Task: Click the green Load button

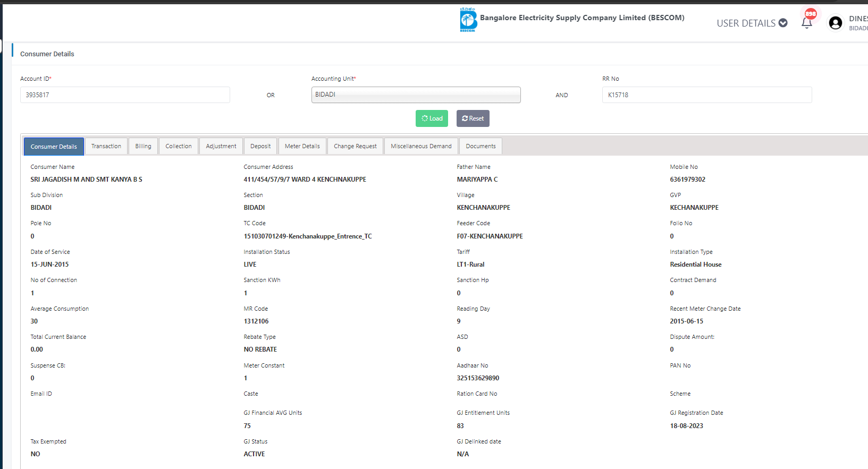Action: [x=432, y=118]
